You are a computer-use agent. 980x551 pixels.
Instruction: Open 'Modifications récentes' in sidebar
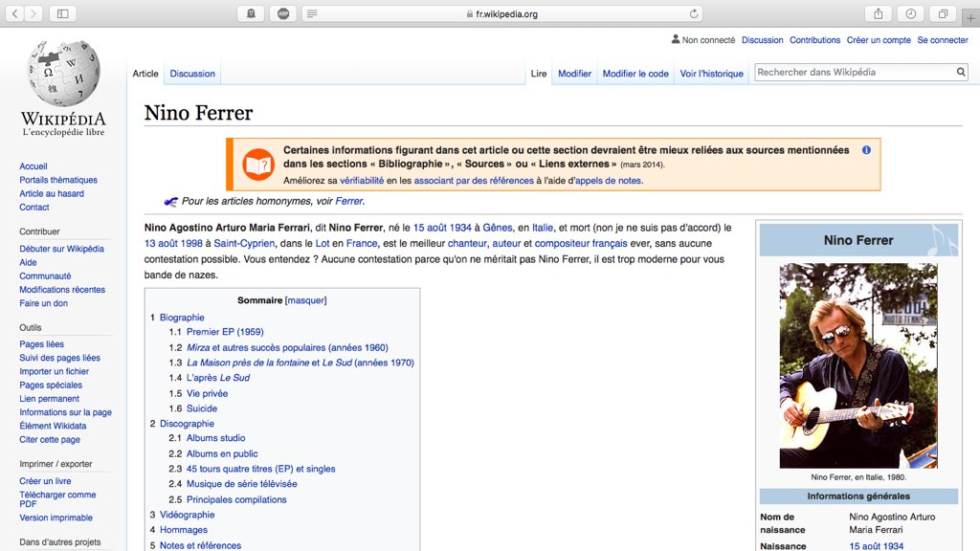coord(62,289)
